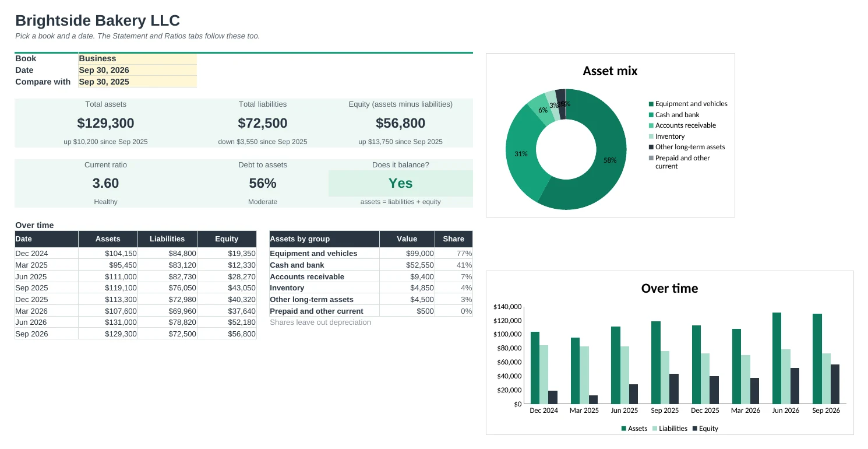Click the Current ratio value 3.60
The width and height of the screenshot is (868, 449).
(x=105, y=183)
